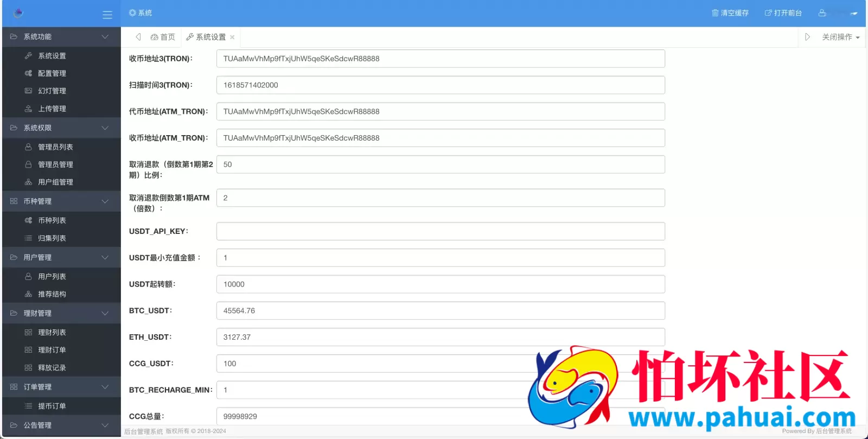868x439 pixels.
Task: Click the group icon beside 用户组管理
Action: click(x=28, y=182)
